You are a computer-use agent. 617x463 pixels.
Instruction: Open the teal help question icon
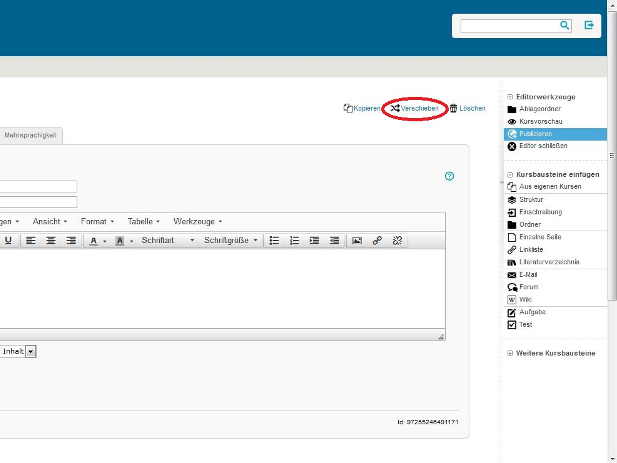[x=449, y=176]
